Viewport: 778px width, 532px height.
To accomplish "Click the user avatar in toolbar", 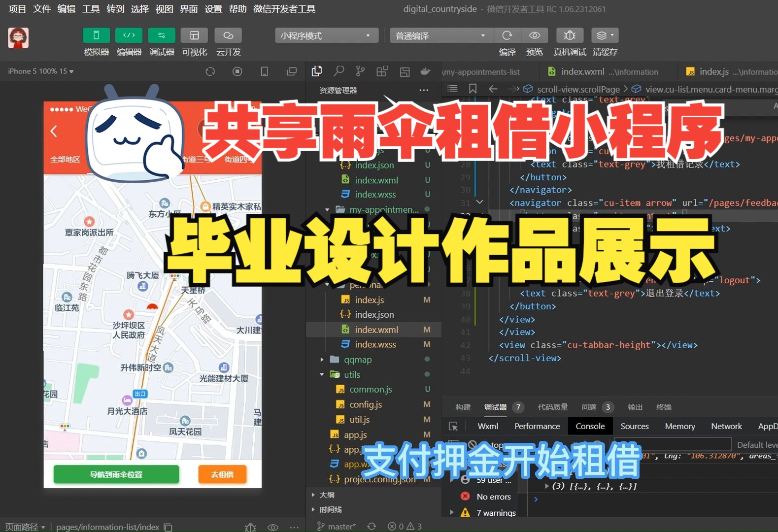I will coord(18,38).
